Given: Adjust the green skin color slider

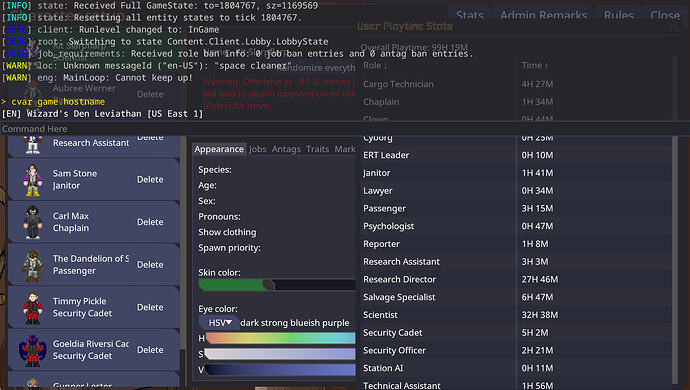Looking at the screenshot, I should point(277,285).
